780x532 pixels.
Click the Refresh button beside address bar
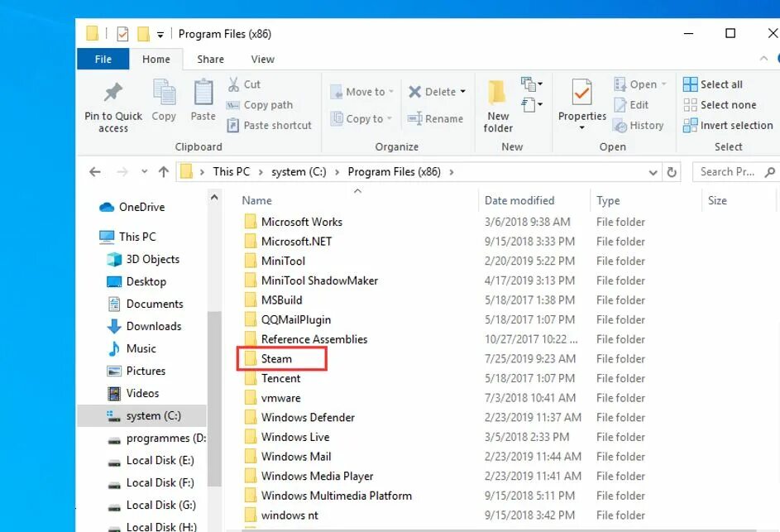click(x=672, y=172)
